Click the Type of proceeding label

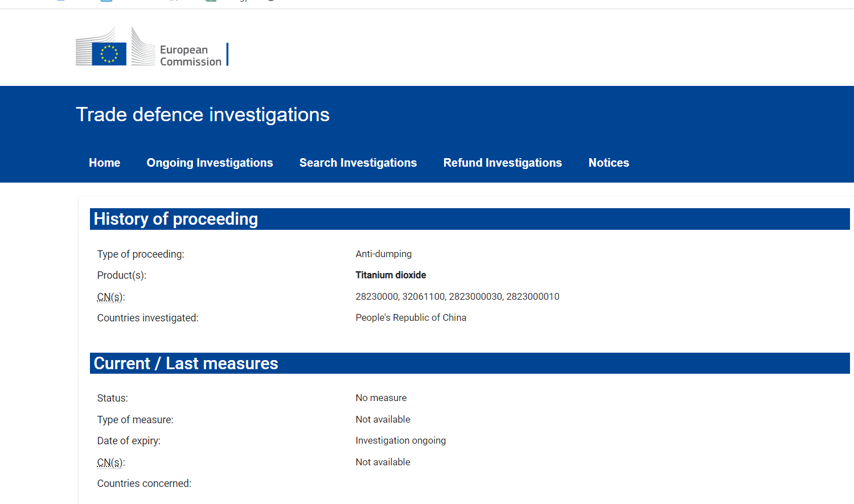pos(141,254)
